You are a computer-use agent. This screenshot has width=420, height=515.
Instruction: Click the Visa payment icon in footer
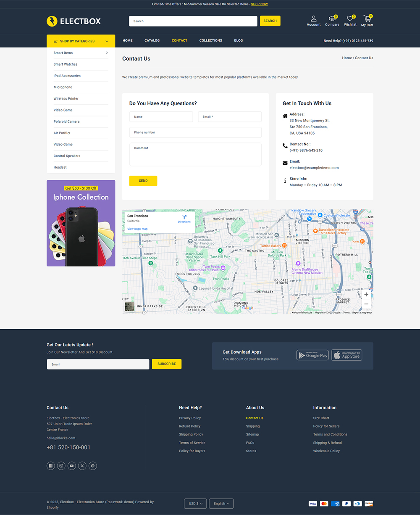(x=312, y=503)
